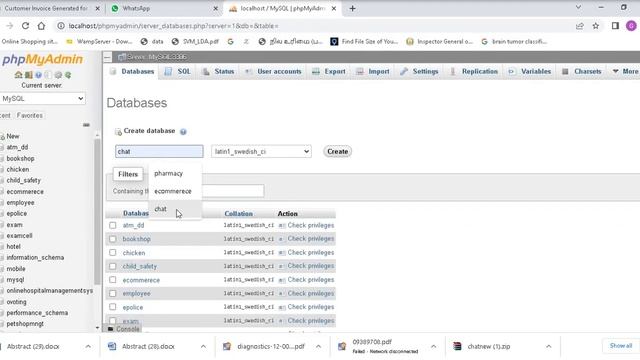Collapse navigation tree with link icon
The width and height of the screenshot is (640, 360).
[86, 125]
